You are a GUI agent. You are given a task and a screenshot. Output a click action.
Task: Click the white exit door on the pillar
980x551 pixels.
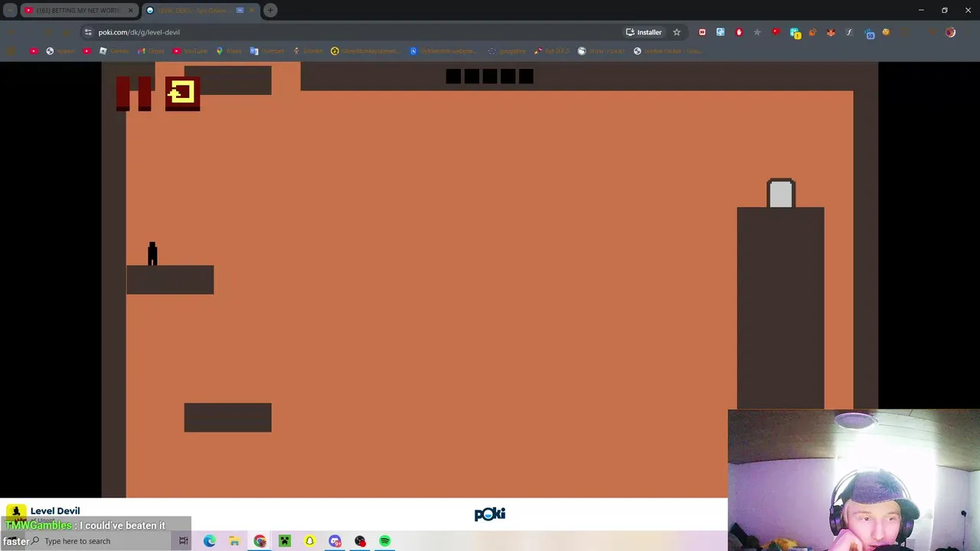pyautogui.click(x=781, y=193)
